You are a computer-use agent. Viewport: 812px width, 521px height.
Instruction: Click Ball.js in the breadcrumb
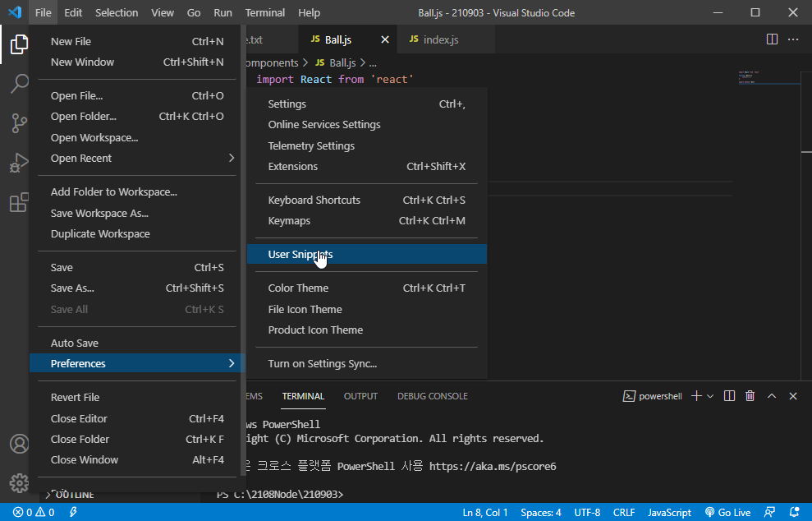tap(342, 62)
